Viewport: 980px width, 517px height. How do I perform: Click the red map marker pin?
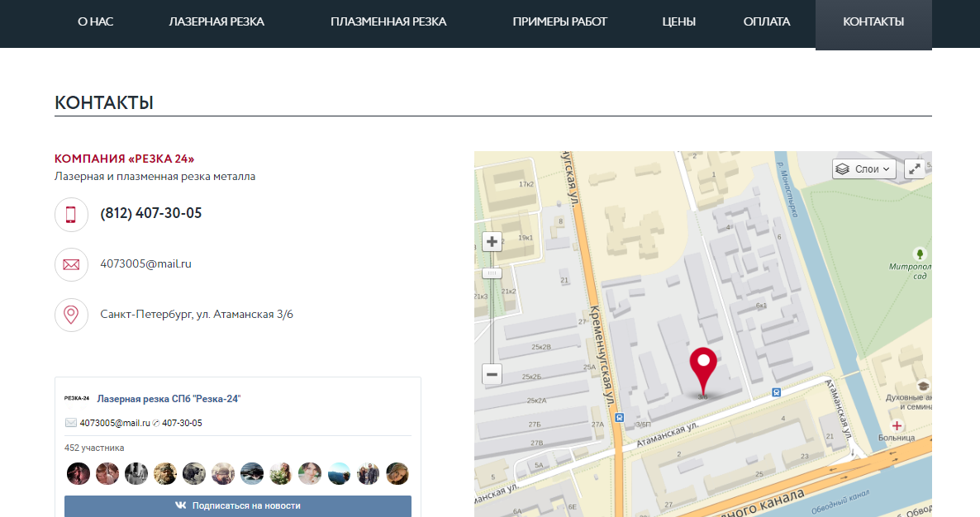(x=703, y=371)
